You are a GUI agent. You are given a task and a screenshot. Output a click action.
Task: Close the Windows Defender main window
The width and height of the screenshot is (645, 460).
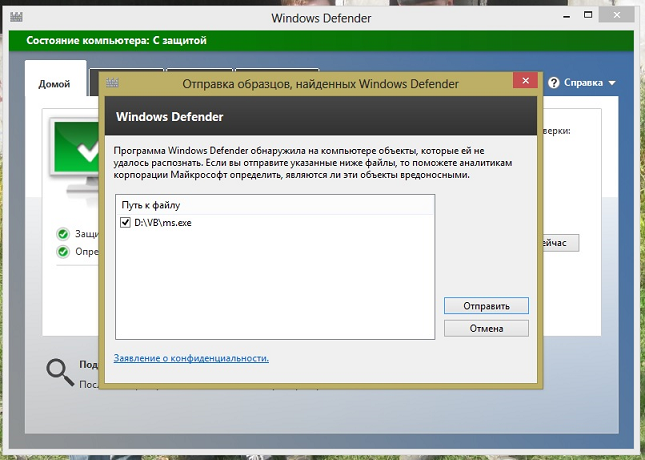616,15
